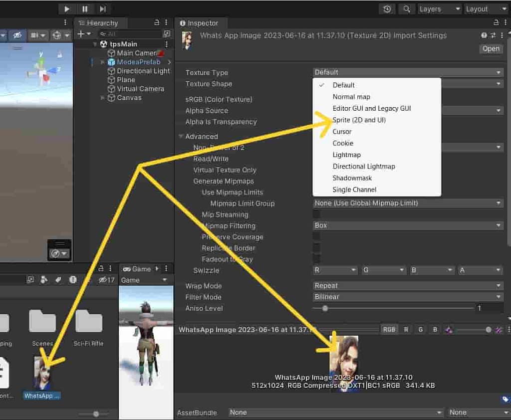Open the Filter Mode dropdown
511x420 pixels.
[x=407, y=297]
